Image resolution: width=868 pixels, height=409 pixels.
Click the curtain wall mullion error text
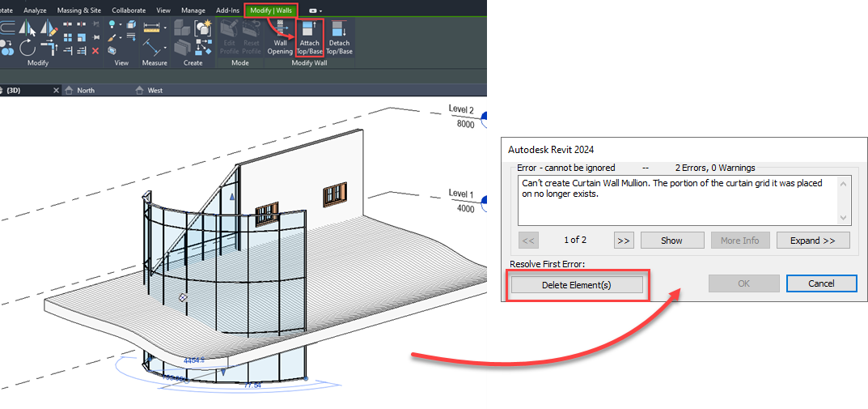click(x=672, y=189)
